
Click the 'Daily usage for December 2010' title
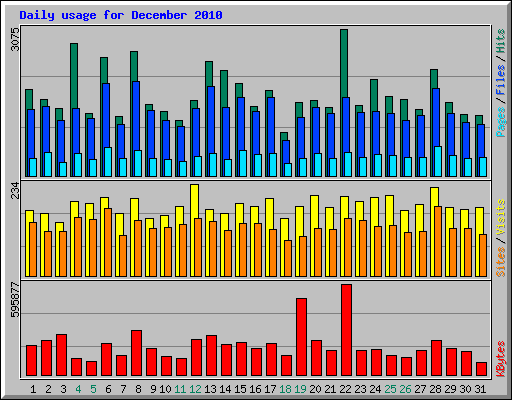point(121,15)
